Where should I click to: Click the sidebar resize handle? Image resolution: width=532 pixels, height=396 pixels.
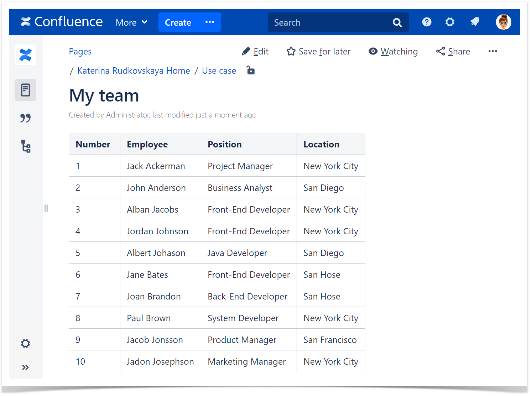(46, 208)
